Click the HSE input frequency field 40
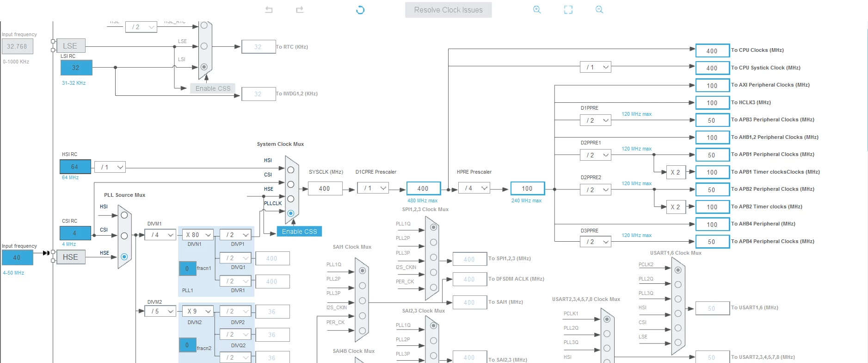 (17, 257)
